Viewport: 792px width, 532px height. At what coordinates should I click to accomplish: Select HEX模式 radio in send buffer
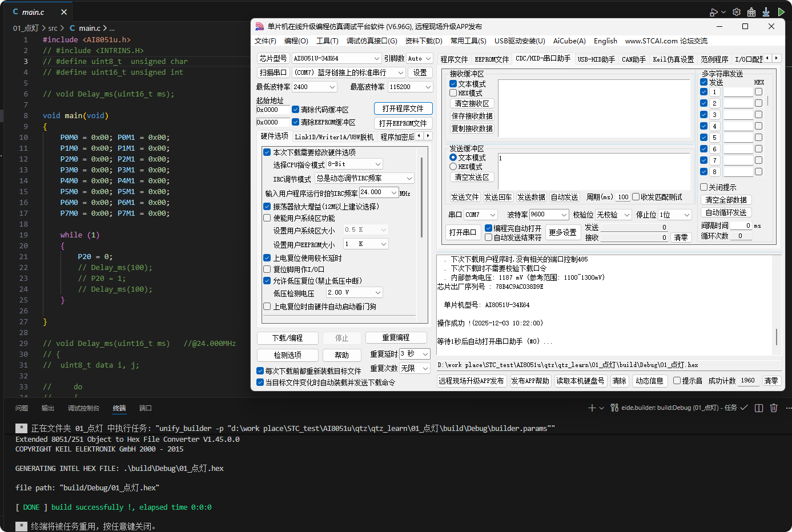tap(453, 167)
